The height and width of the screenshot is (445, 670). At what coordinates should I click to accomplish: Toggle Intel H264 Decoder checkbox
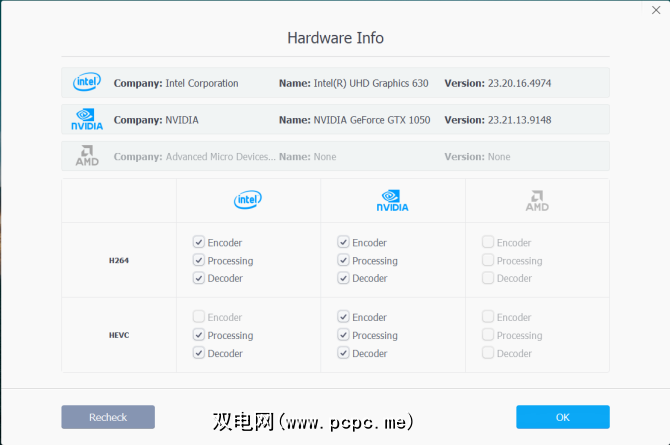tap(199, 278)
